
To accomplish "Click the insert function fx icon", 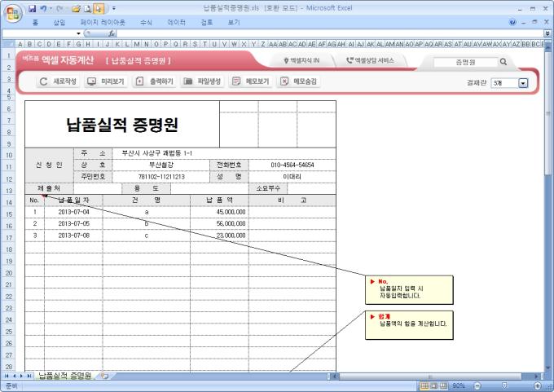I will click(112, 33).
